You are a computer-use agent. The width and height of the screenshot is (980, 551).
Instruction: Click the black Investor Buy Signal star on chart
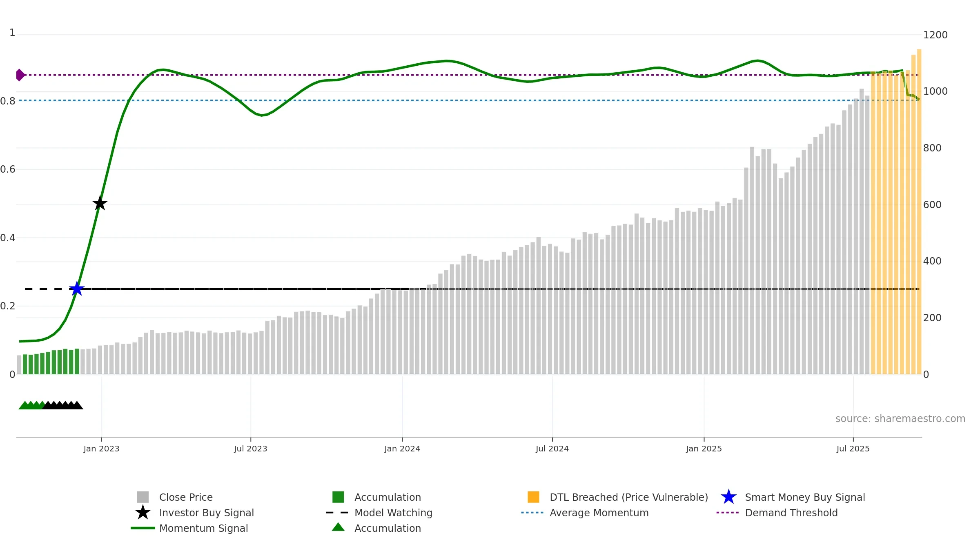(x=100, y=203)
